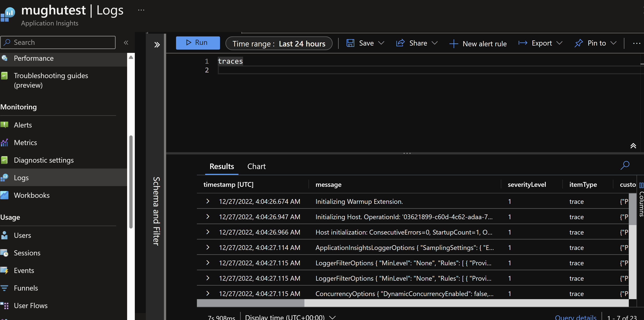Open the Export dropdown arrow
The image size is (644, 320).
(559, 43)
